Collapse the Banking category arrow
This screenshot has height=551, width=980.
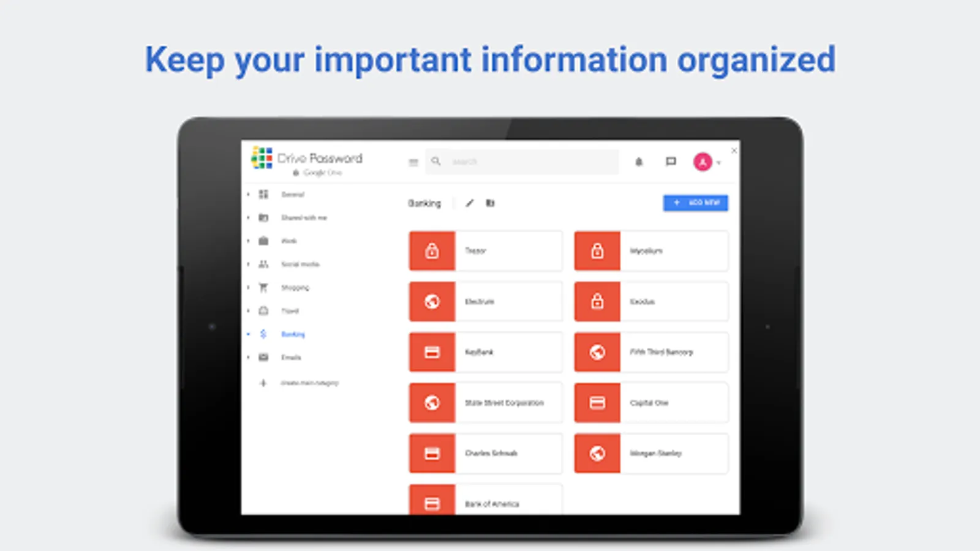click(248, 334)
